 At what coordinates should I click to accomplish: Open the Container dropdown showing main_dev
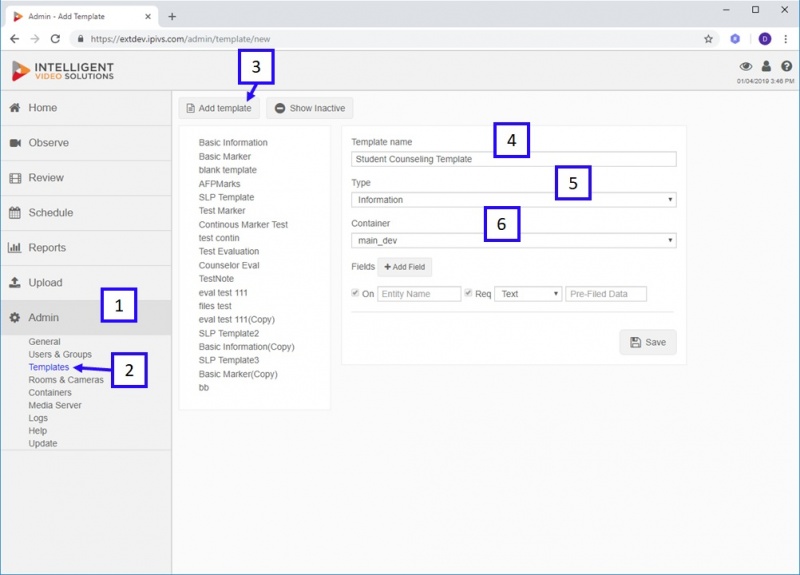[514, 240]
